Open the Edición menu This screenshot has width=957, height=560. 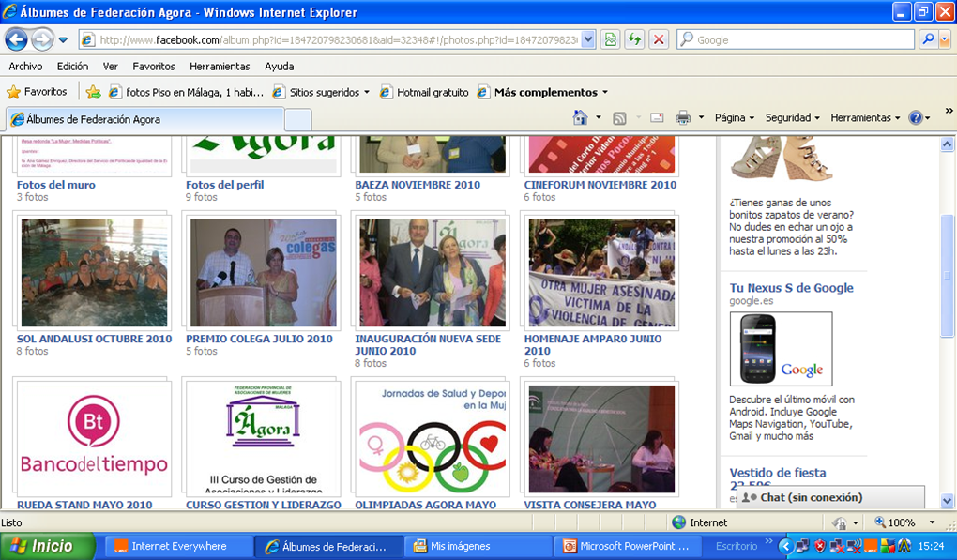[x=72, y=67]
